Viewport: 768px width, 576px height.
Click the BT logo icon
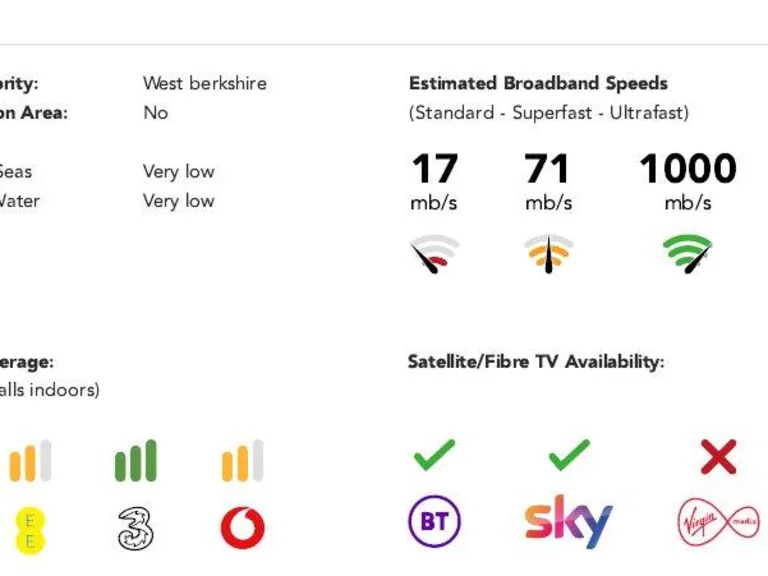tap(434, 523)
